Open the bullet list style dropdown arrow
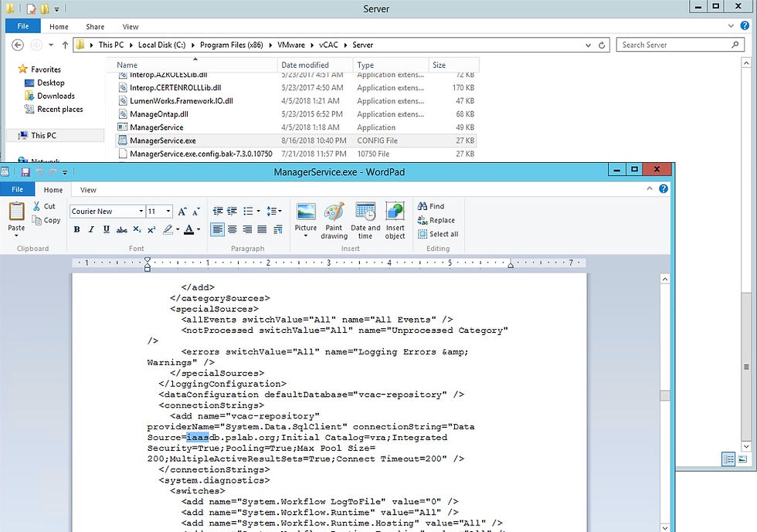Image resolution: width=757 pixels, height=532 pixels. tap(258, 212)
